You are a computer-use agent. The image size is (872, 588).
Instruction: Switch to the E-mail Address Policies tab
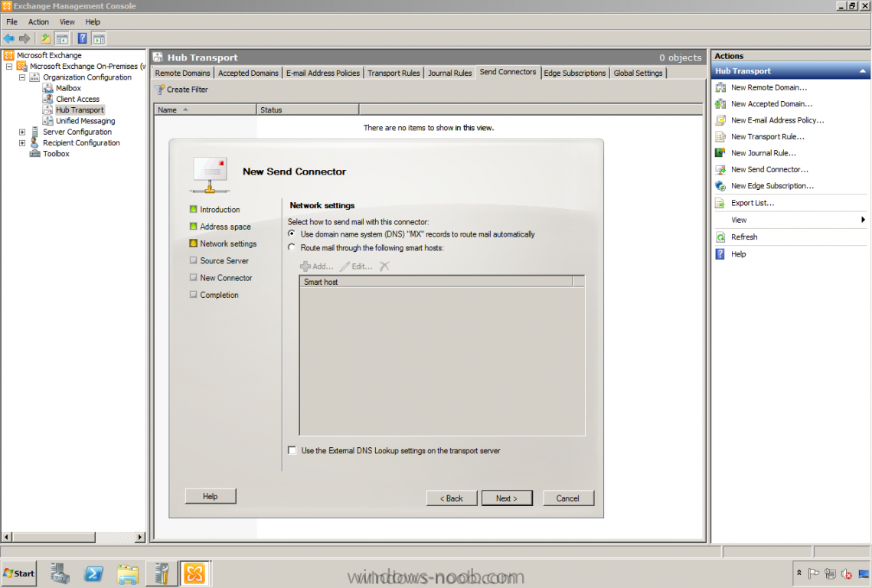322,73
